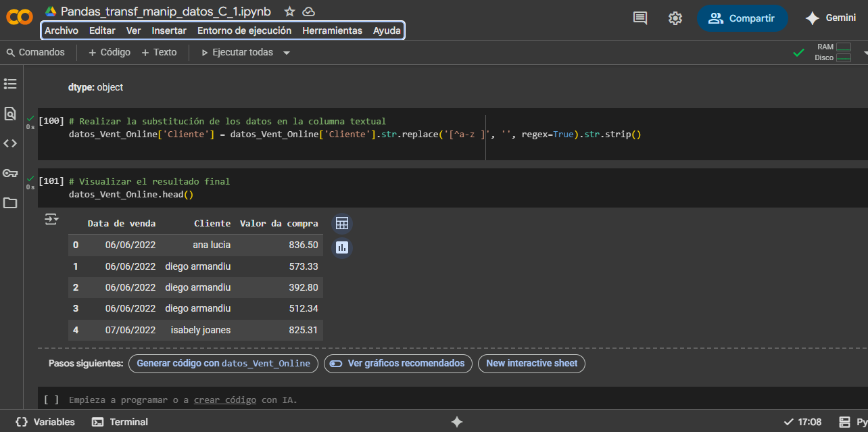Add a new code cell with + Código

(109, 52)
